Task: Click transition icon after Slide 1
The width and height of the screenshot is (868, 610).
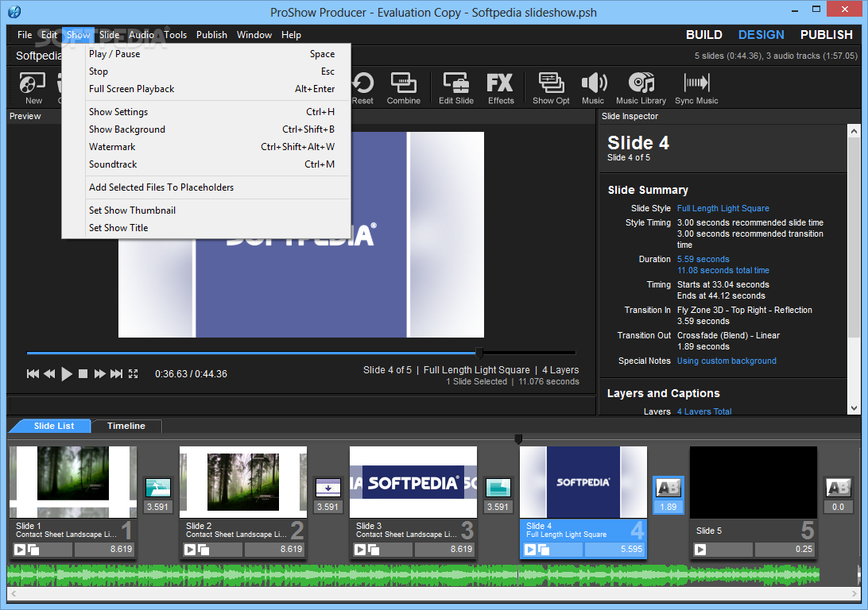Action: [x=157, y=488]
